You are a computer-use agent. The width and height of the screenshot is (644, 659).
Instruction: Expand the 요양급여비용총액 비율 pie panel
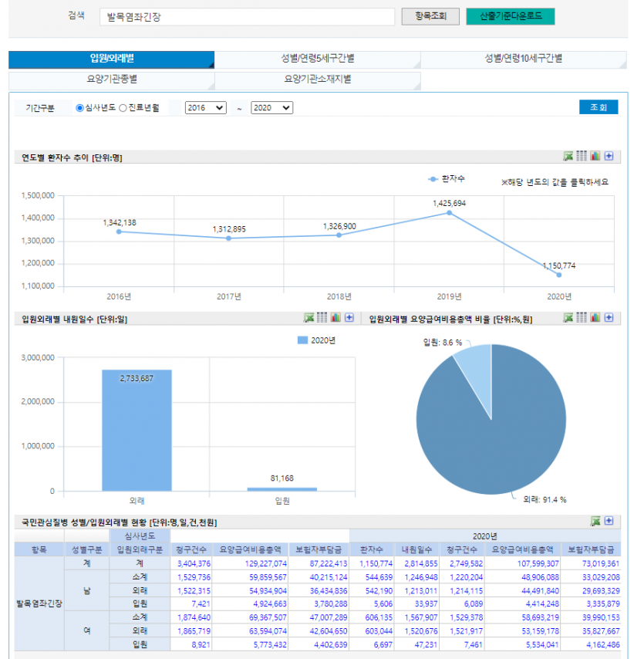pos(609,318)
